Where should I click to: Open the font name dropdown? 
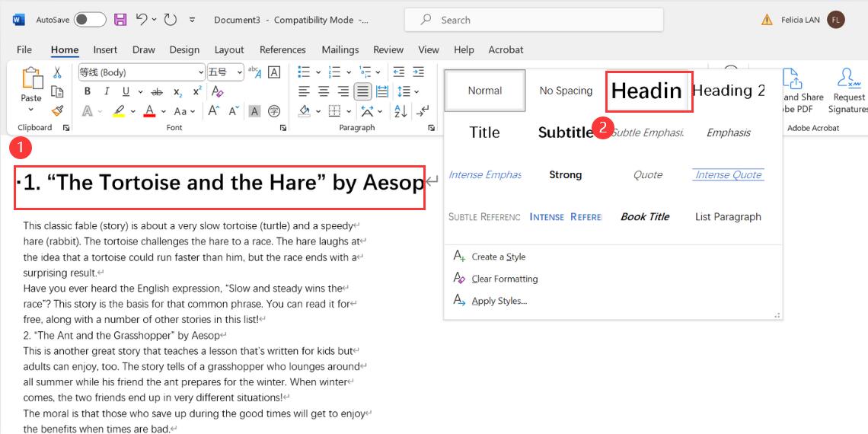pos(200,72)
